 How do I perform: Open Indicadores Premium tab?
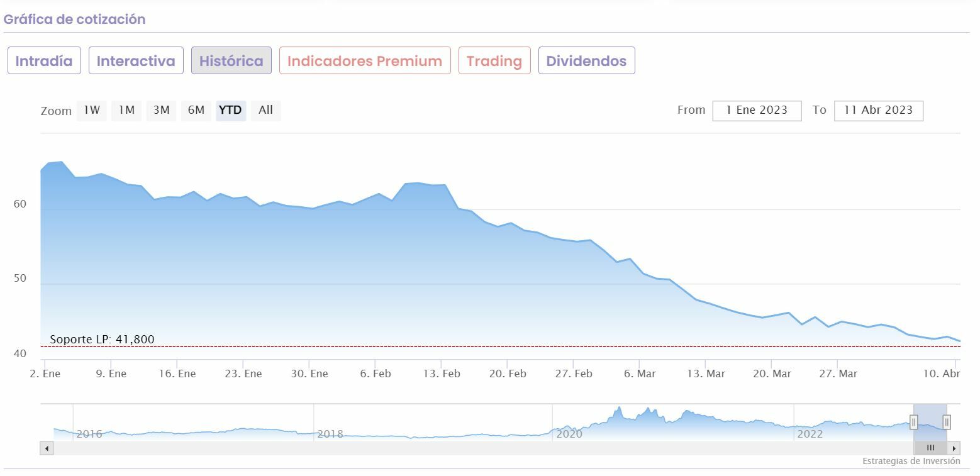click(x=365, y=61)
